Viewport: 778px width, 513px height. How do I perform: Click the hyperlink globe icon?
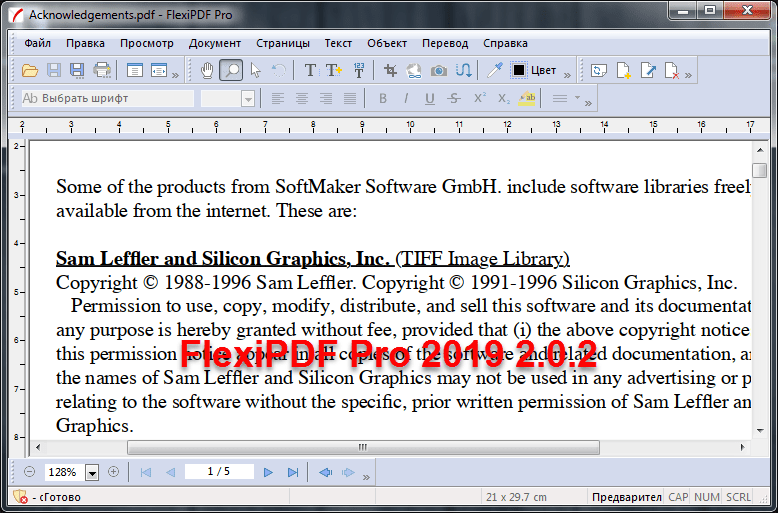point(414,70)
